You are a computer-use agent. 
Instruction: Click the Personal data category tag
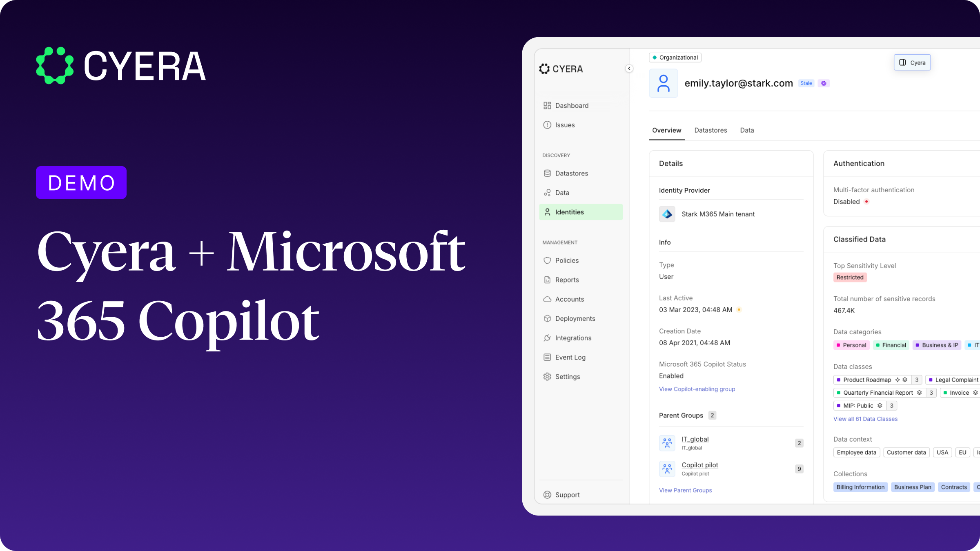(x=851, y=345)
